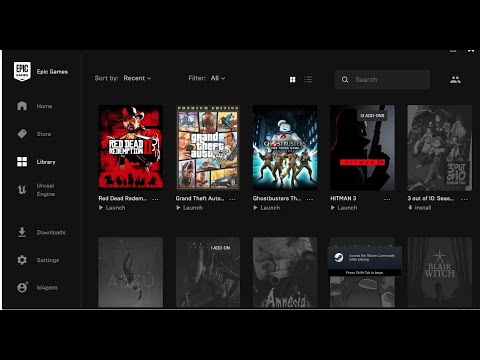The height and width of the screenshot is (360, 480).
Task: Launch Ghostbusters The Video Game
Action: tap(267, 208)
